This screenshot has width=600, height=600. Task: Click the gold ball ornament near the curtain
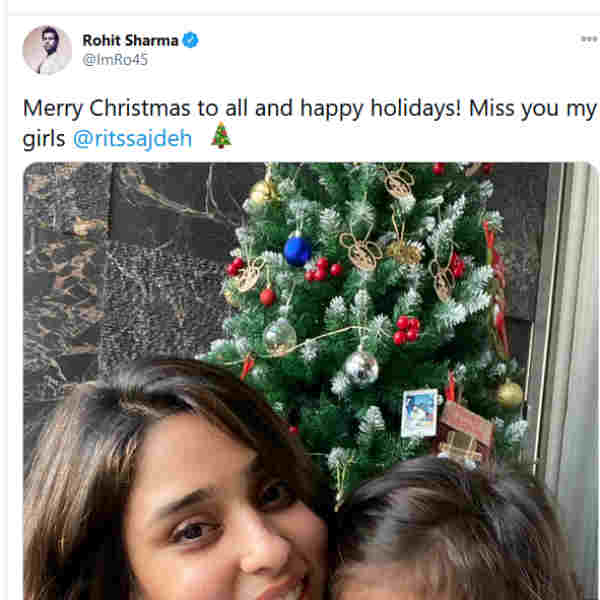(x=509, y=394)
